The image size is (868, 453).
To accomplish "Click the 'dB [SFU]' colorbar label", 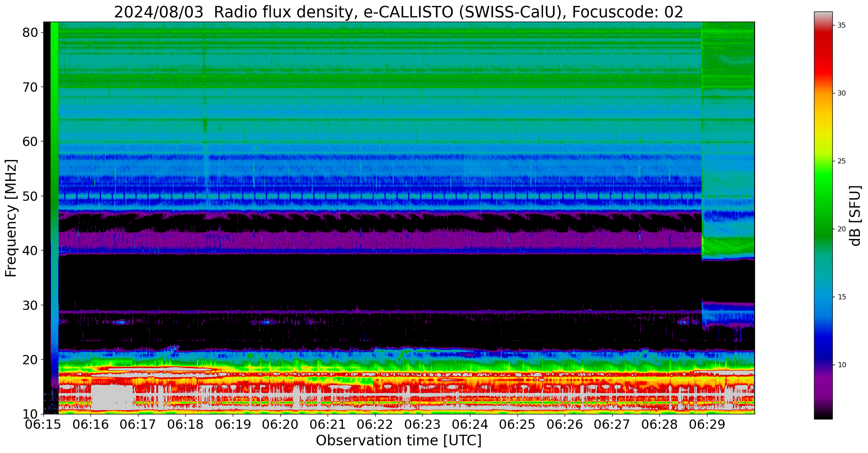I will (855, 216).
